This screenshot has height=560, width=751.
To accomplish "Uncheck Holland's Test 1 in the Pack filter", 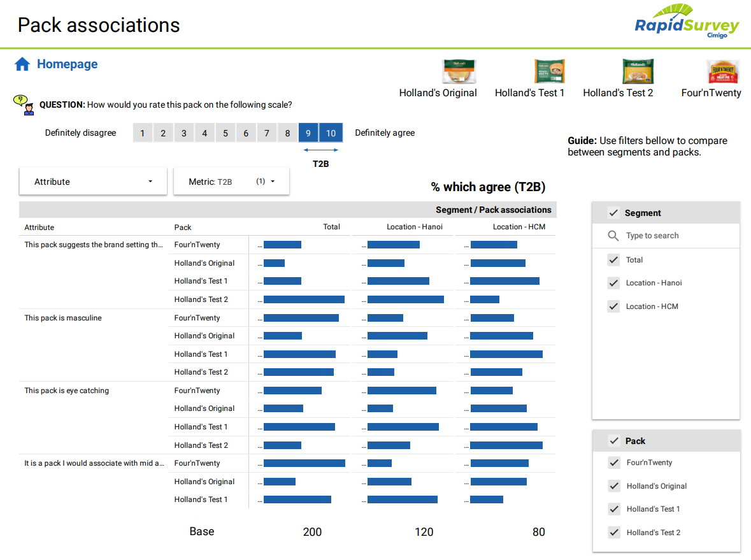I will pos(614,509).
